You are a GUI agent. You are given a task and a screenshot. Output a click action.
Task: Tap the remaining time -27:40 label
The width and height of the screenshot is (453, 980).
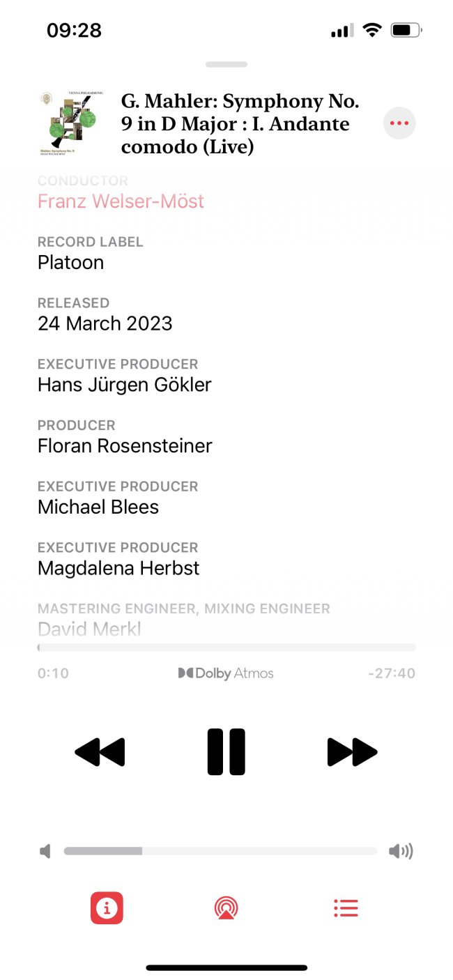click(x=392, y=673)
